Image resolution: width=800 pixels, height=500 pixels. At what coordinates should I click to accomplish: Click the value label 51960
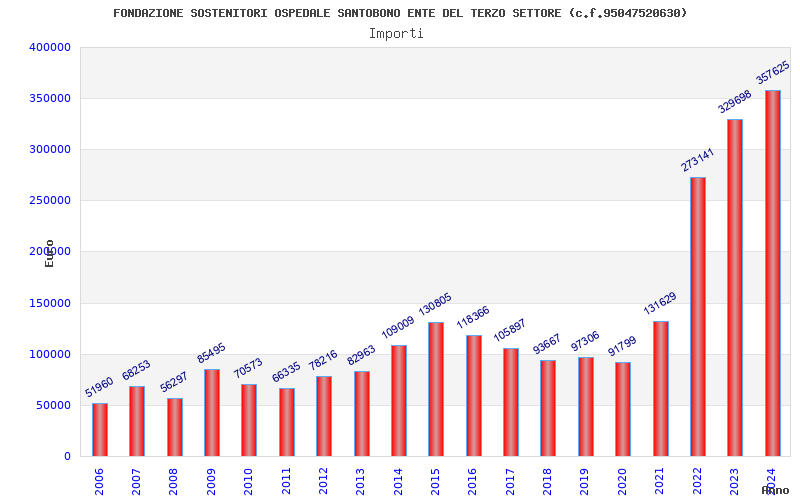[99, 387]
